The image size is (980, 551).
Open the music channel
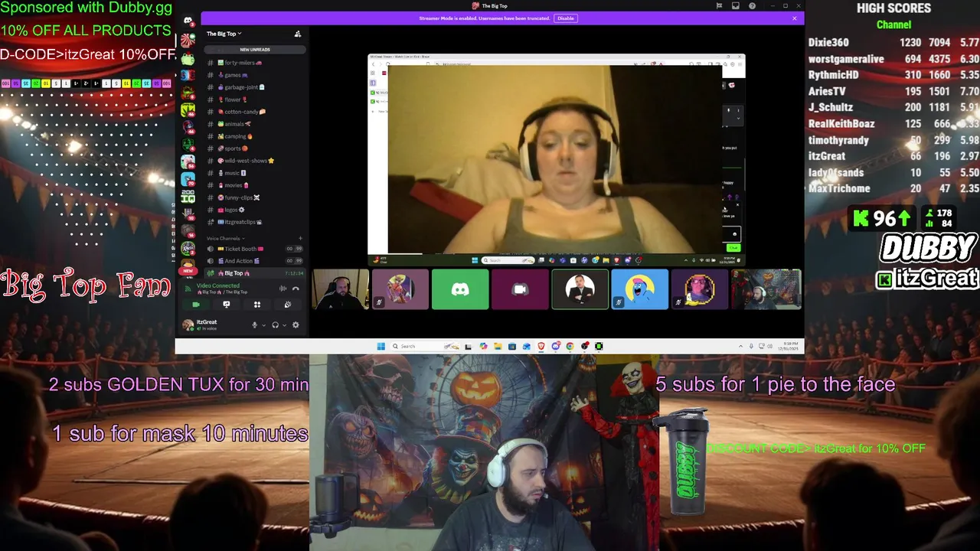coord(255,173)
